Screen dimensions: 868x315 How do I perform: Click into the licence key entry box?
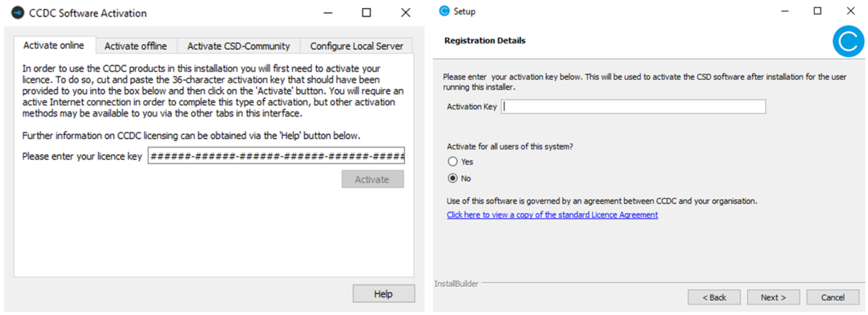pyautogui.click(x=276, y=156)
